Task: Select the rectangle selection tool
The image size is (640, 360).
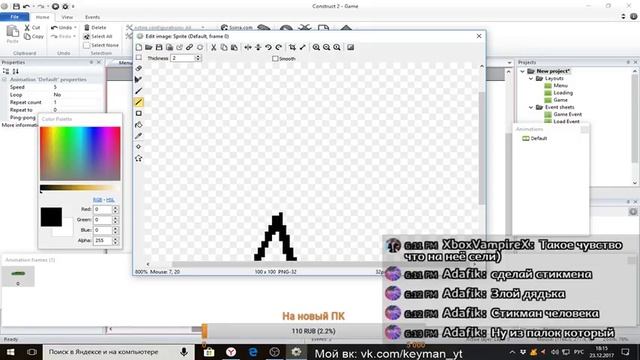Action: [139, 58]
